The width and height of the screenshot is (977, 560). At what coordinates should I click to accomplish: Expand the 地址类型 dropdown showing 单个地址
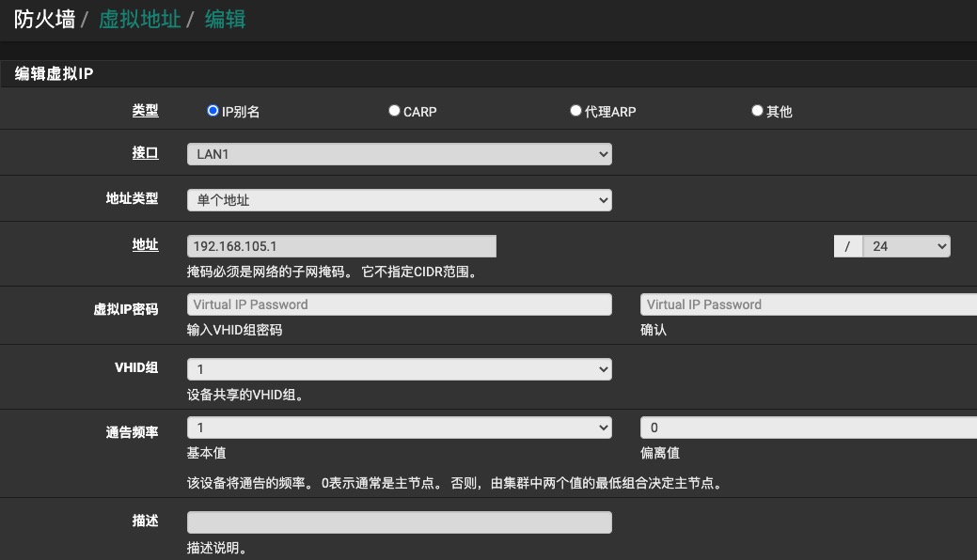(399, 200)
